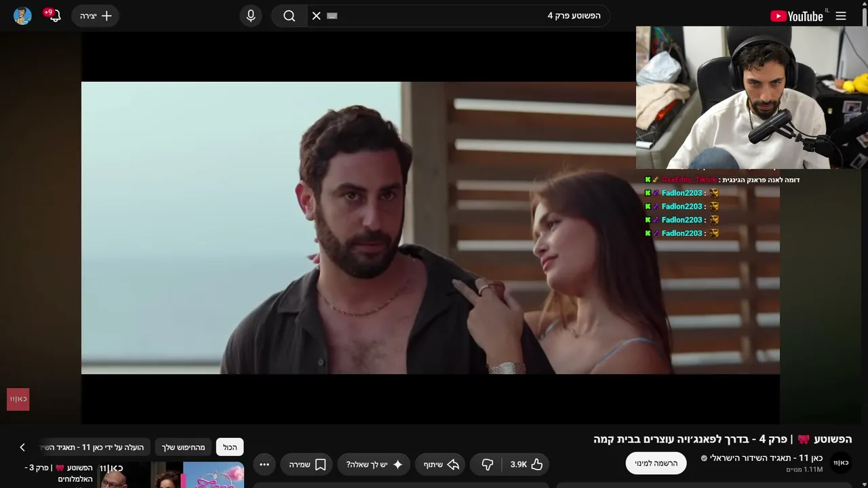The width and height of the screenshot is (868, 488).
Task: Show more filter chips with the chevron arrow
Action: tap(22, 447)
